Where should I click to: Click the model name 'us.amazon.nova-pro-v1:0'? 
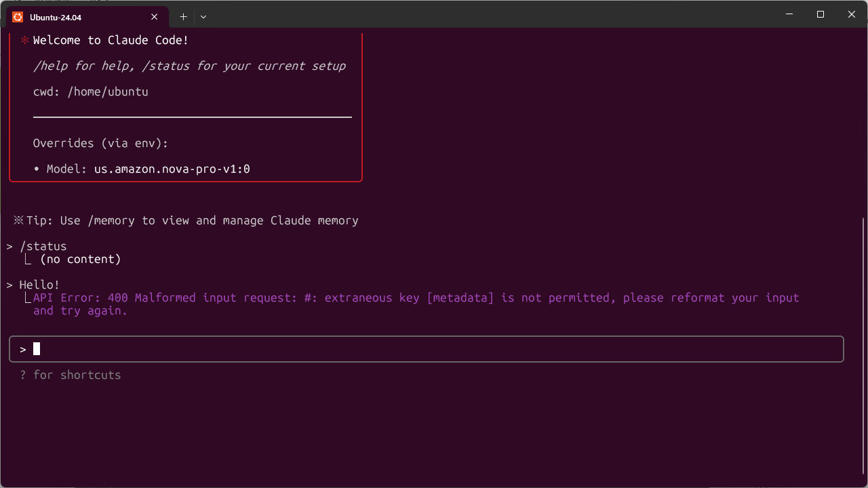172,169
